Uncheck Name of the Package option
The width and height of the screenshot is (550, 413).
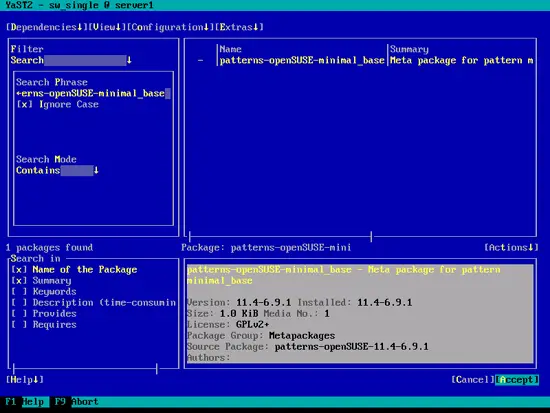point(74,269)
